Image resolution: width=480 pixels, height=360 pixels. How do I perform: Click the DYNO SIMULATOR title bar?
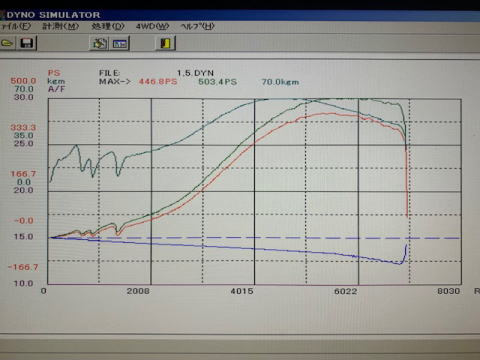click(240, 15)
